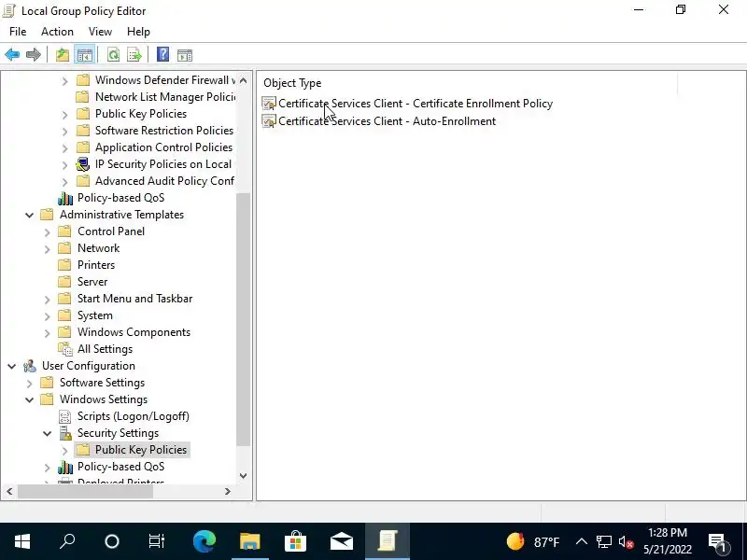Open the weather widget showing 87°F
Screen dimensions: 747x560
coord(532,541)
